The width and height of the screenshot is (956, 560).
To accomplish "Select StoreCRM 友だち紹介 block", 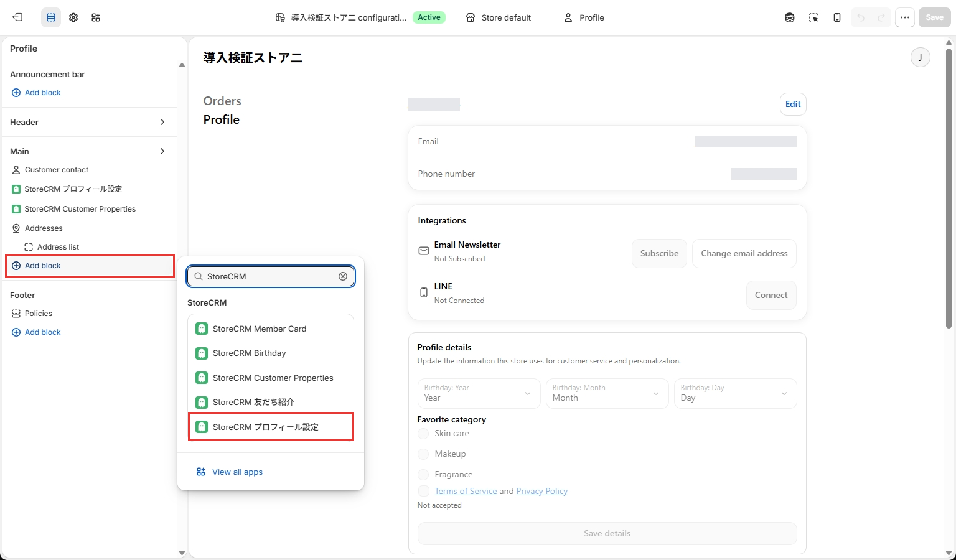I will coord(271,402).
